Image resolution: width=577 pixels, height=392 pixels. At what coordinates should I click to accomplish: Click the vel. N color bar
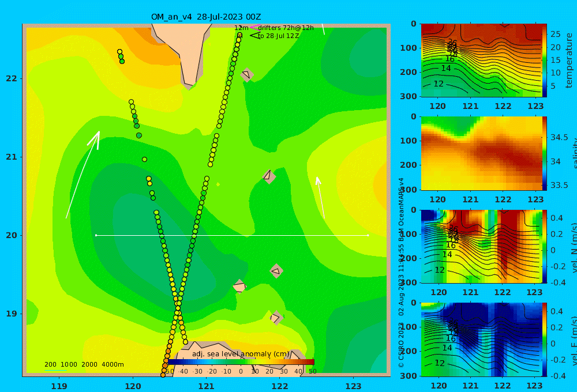(x=545, y=246)
